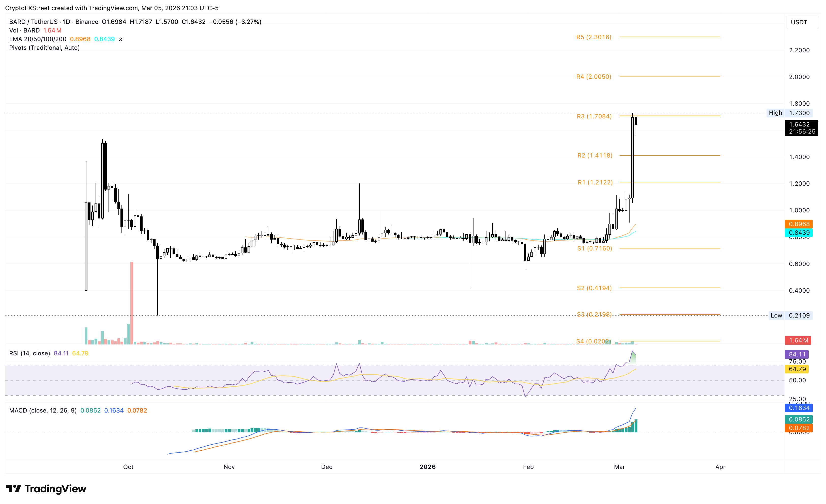This screenshot has height=504, width=826.
Task: Open the RSI (14, close) indicator legend
Action: point(29,353)
